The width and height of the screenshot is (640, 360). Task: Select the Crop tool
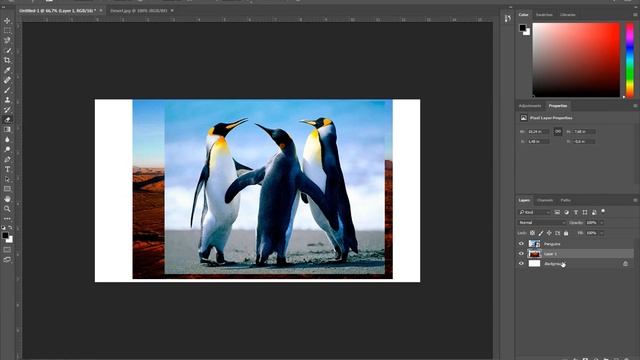[x=7, y=60]
